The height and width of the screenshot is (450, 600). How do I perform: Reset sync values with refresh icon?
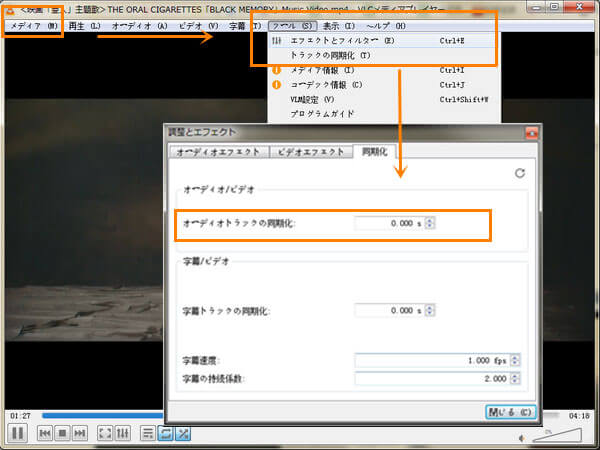point(520,173)
